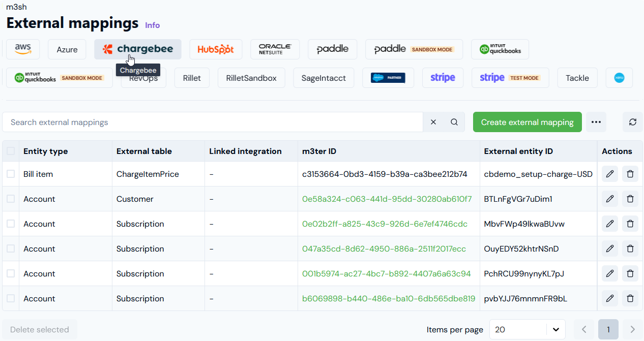Refresh the external mappings table
The image size is (644, 341).
pyautogui.click(x=633, y=122)
